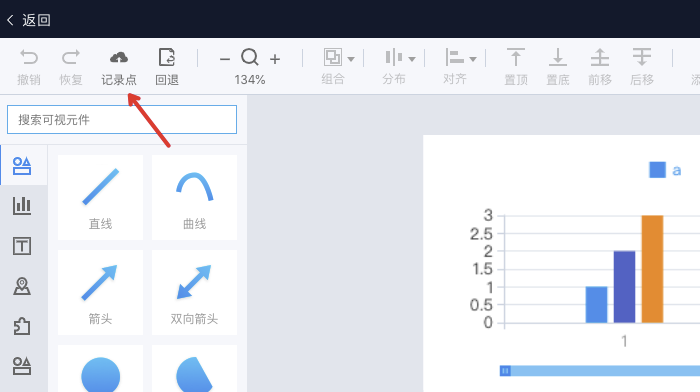Expand the 组合 dropdown arrow
Viewport: 700px width, 392px height.
tap(351, 59)
